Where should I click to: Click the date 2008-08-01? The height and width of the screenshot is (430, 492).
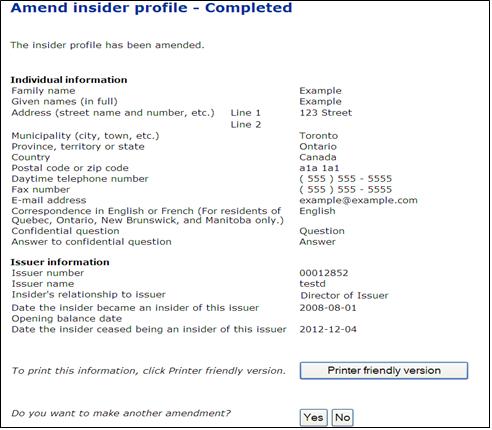pos(328,308)
